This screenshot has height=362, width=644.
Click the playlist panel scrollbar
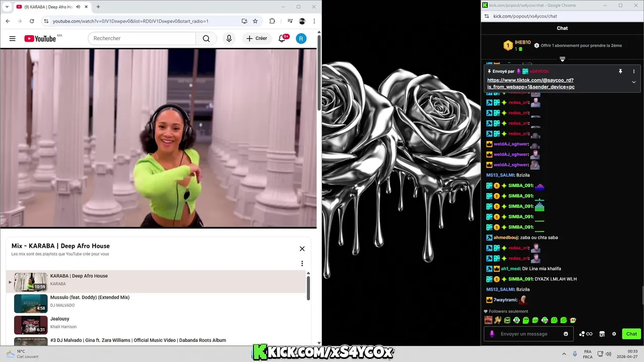pyautogui.click(x=308, y=288)
